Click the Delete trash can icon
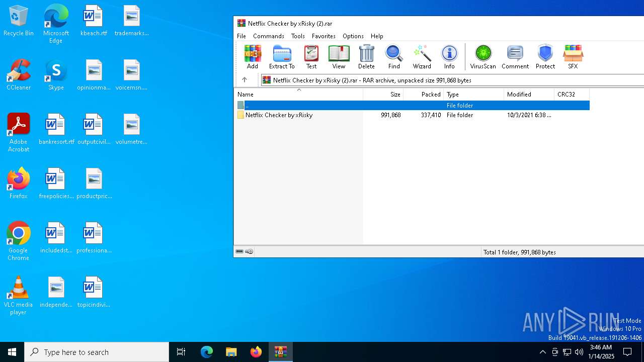 pyautogui.click(x=366, y=57)
